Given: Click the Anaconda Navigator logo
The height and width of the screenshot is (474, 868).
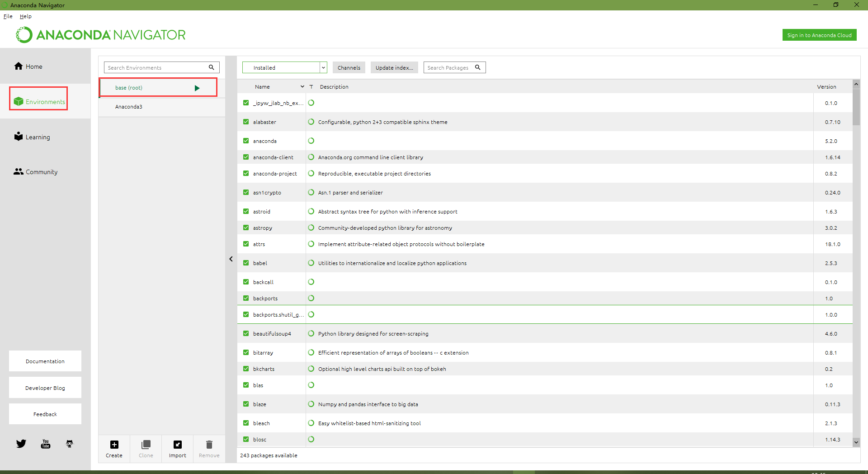Looking at the screenshot, I should point(101,35).
